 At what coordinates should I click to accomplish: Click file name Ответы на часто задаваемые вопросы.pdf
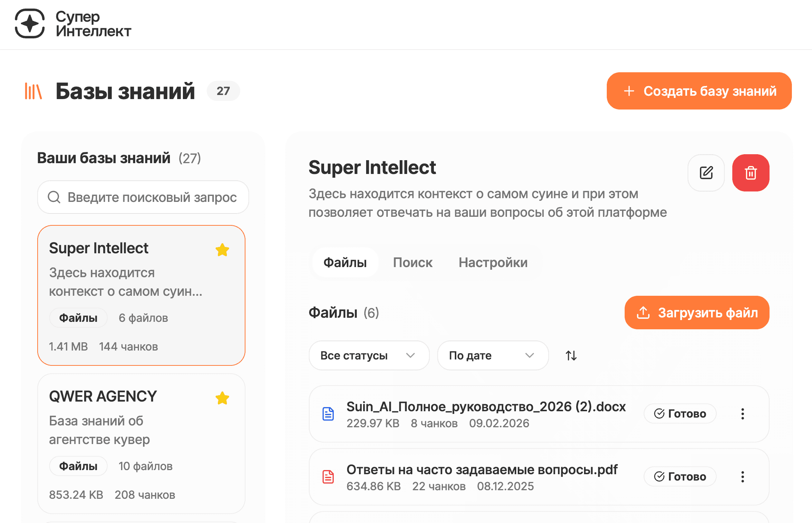[482, 469]
